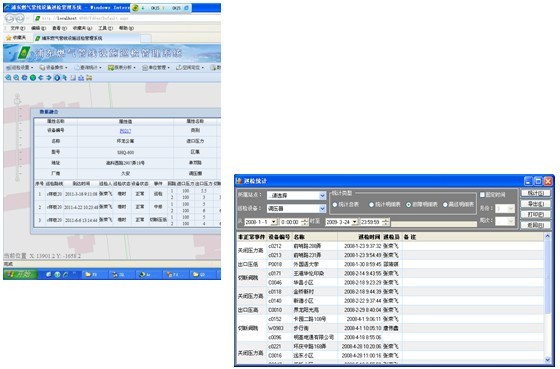Open new blank browser tab
The width and height of the screenshot is (560, 369).
tap(146, 38)
